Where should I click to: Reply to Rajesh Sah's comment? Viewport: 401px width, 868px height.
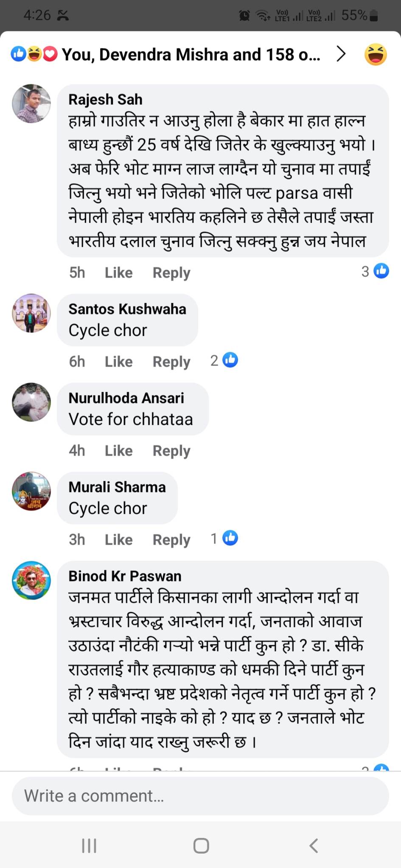(171, 273)
